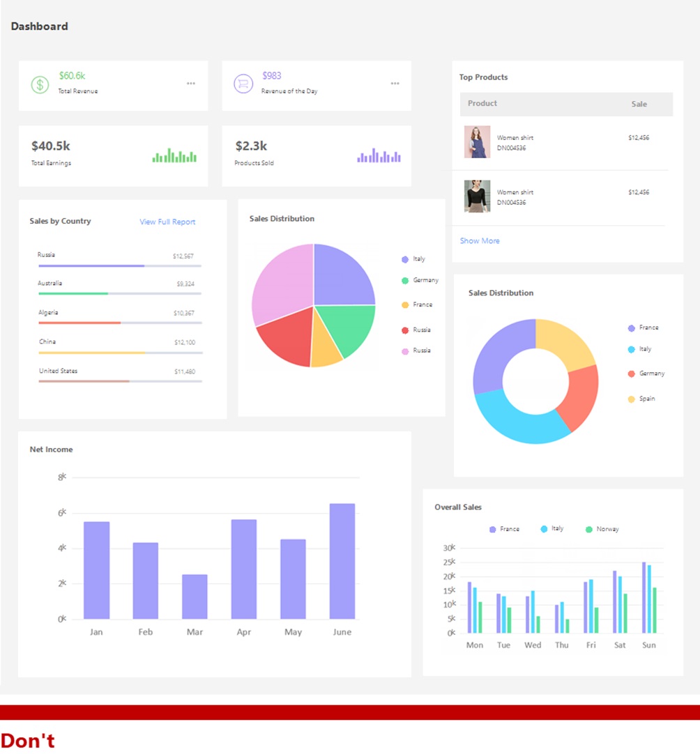Image resolution: width=700 pixels, height=754 pixels.
Task: Open the three-dot menu on Total Revenue card
Action: (191, 83)
